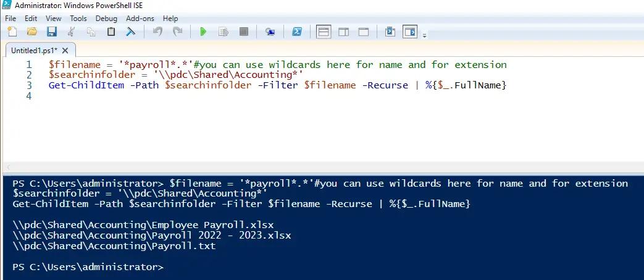
Task: Click the window title Administrator: Windows PowerShell ISE
Action: coord(79,6)
